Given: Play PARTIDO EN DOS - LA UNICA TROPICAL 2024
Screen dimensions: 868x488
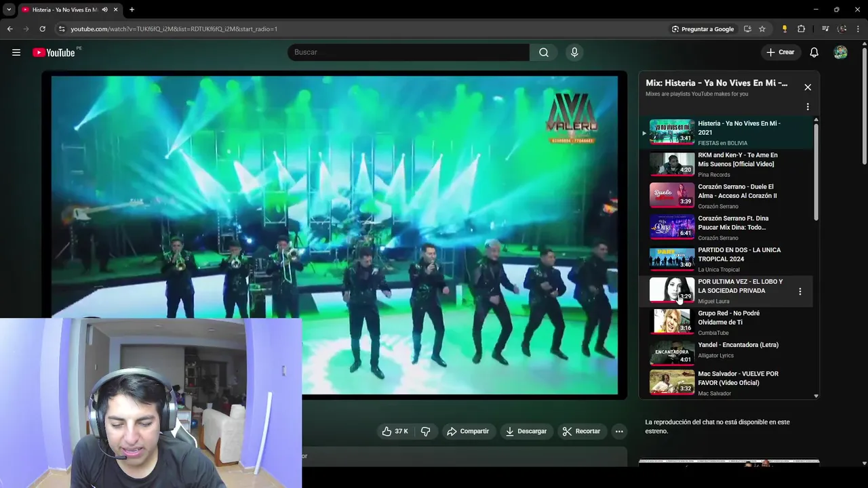Looking at the screenshot, I should coord(727,259).
